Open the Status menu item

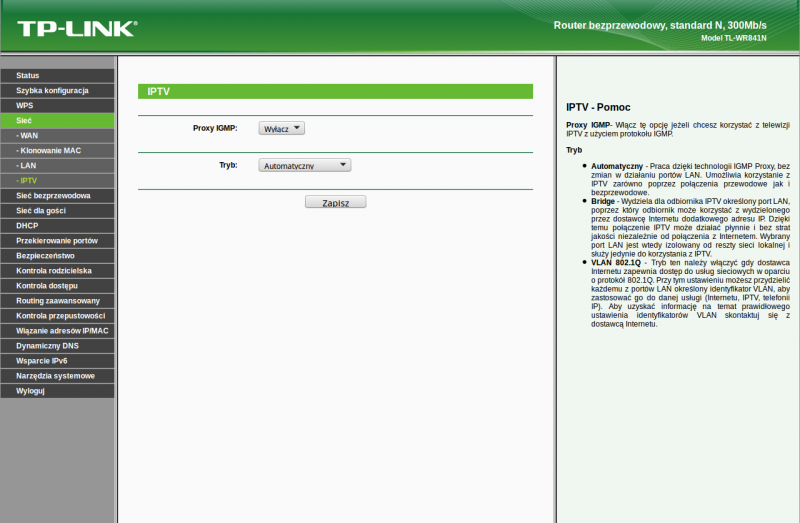58,76
